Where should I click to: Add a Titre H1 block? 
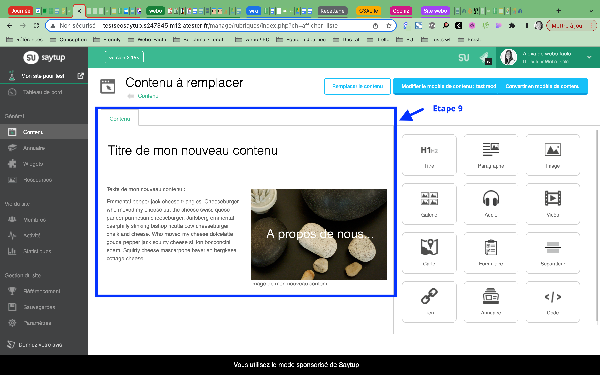pyautogui.click(x=429, y=155)
